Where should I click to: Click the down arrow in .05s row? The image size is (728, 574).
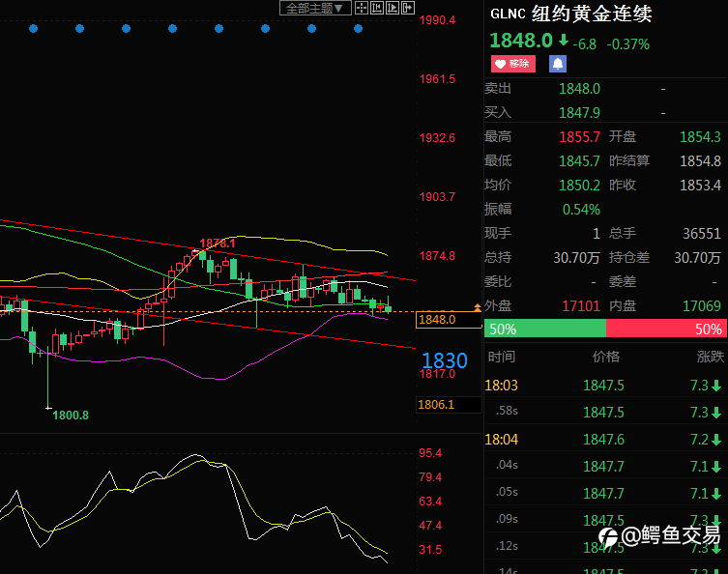point(716,493)
